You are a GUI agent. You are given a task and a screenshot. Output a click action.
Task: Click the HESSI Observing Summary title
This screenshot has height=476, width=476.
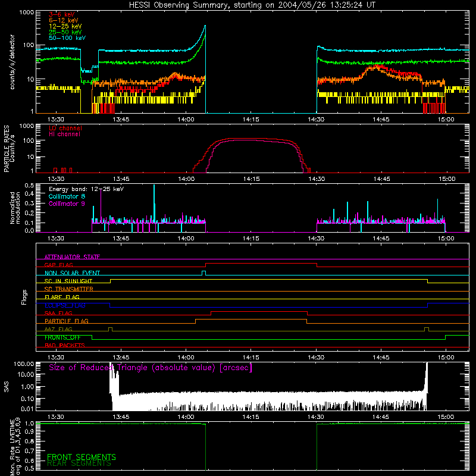tap(252, 5)
